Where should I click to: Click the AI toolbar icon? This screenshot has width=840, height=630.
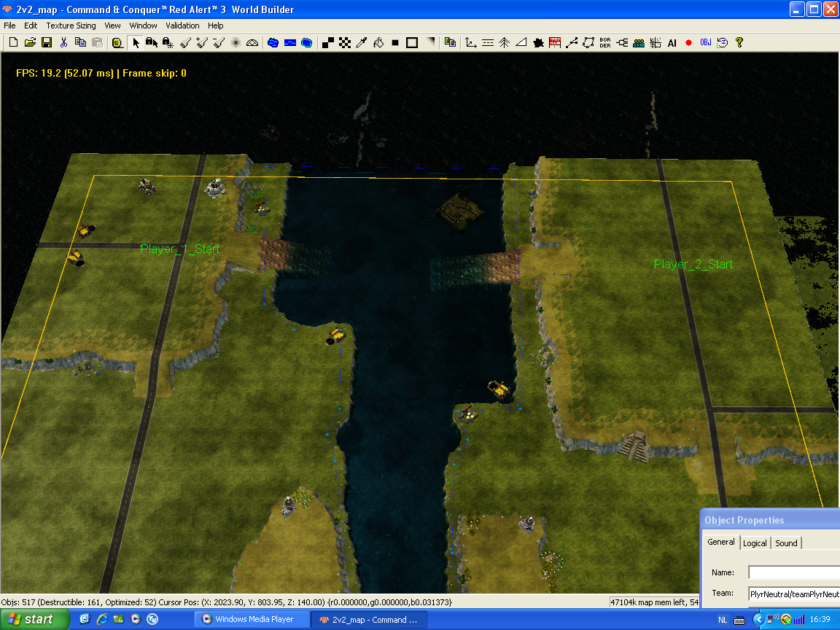(x=672, y=42)
